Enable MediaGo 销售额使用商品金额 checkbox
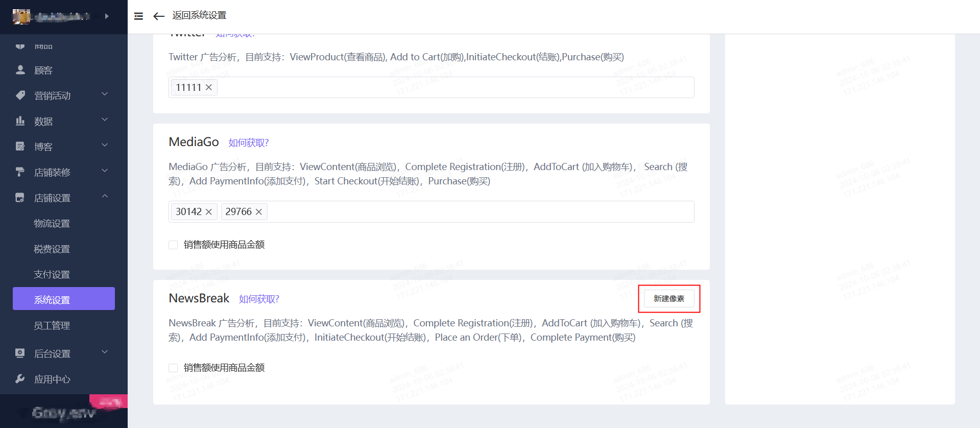 pyautogui.click(x=173, y=245)
